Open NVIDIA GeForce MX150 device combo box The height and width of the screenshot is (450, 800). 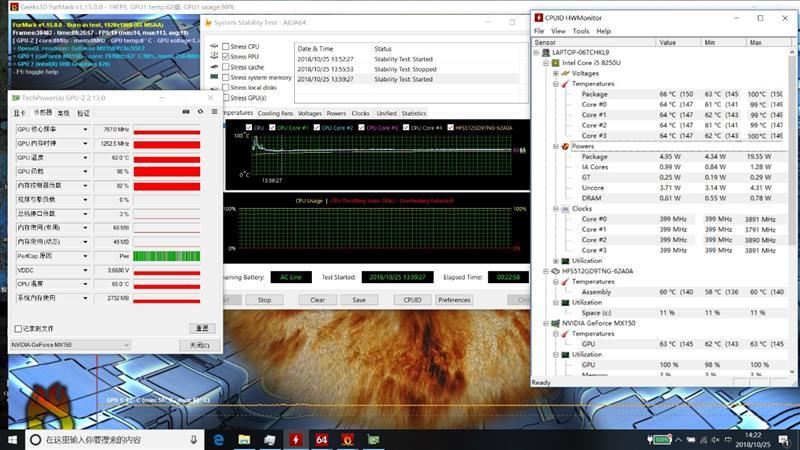tap(70, 345)
